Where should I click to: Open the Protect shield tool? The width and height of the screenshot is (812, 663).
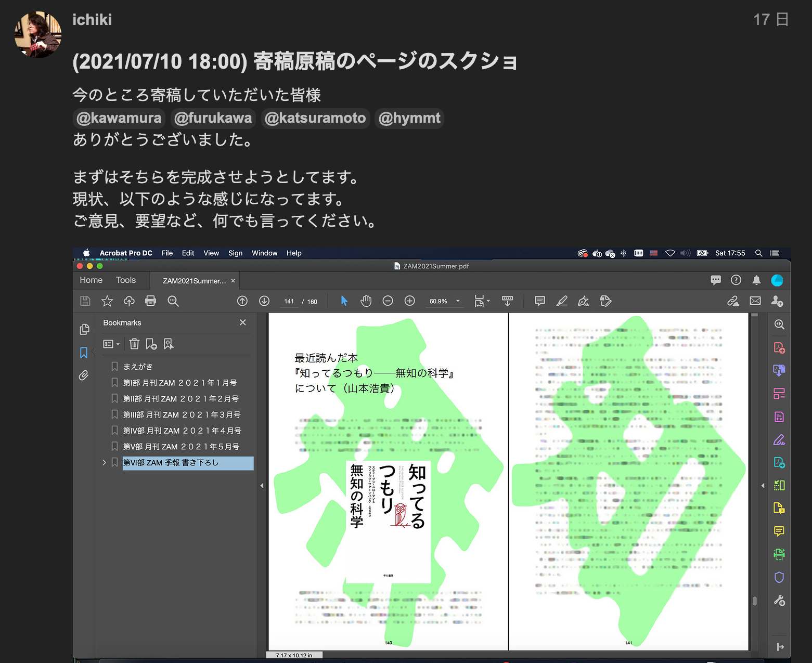[x=779, y=577]
